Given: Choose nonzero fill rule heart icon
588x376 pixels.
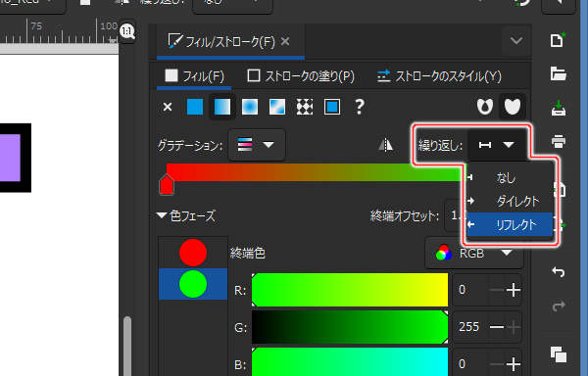Looking at the screenshot, I should pos(513,107).
